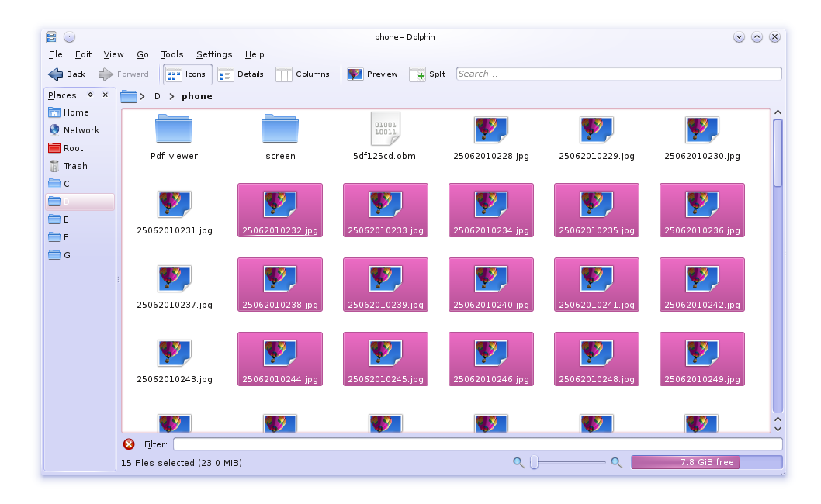This screenshot has width=821, height=504.
Task: Click selected file 25062010240.jpg
Action: 491,285
